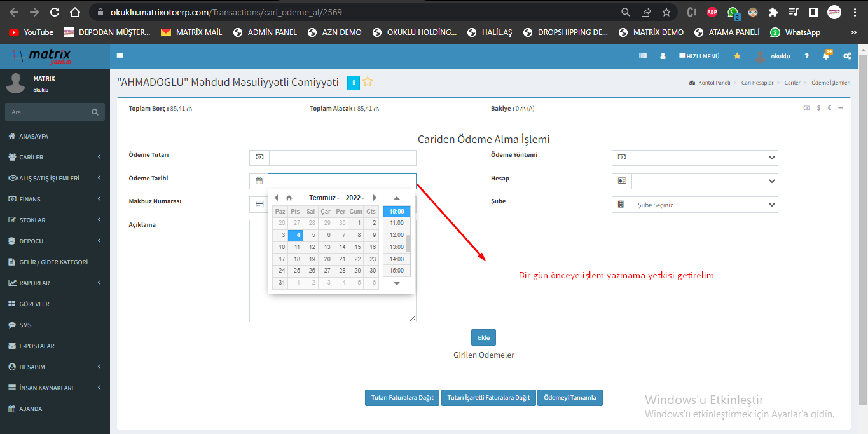The width and height of the screenshot is (868, 434).
Task: Expand the Temmuz month selector
Action: [324, 198]
